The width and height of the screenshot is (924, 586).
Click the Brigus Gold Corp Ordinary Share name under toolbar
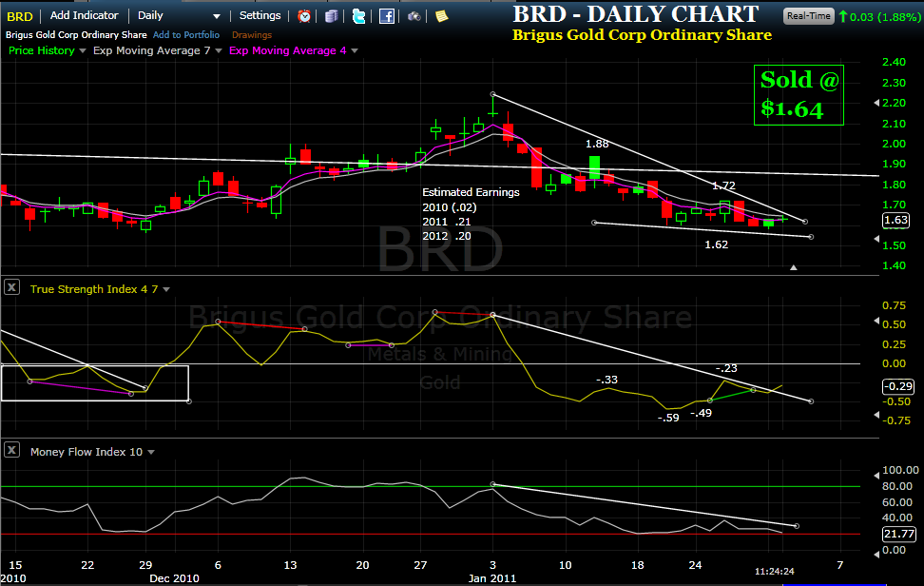coord(76,35)
